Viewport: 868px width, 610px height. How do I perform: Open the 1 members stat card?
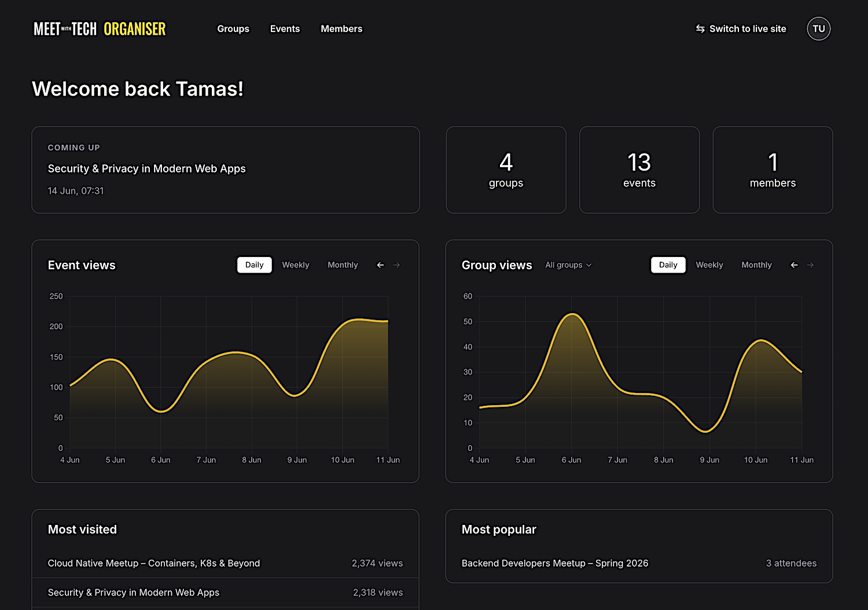tap(773, 170)
